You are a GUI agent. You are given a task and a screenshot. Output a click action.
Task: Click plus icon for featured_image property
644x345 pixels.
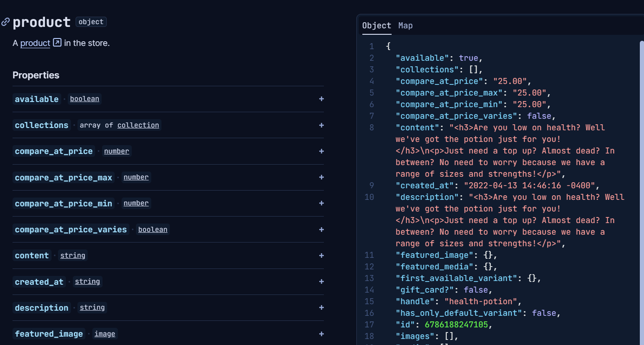(321, 334)
